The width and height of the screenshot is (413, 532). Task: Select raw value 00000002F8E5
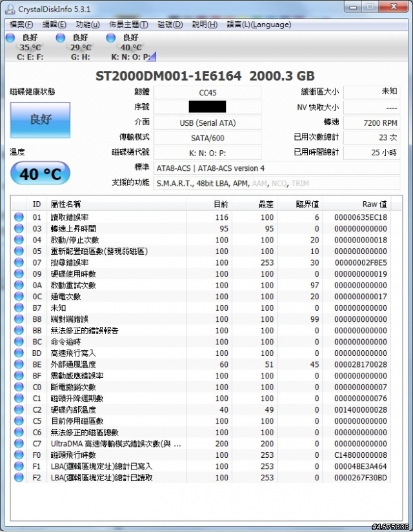point(361,262)
